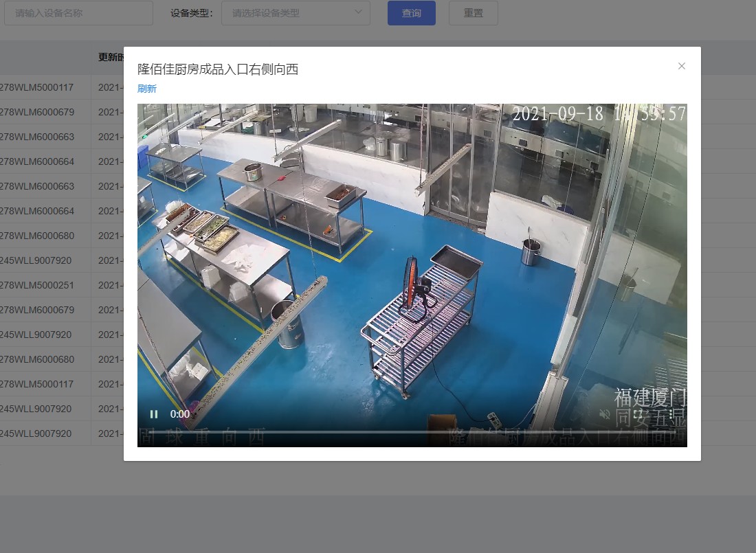Click the camera video frame
This screenshot has height=553, width=756.
click(412, 261)
